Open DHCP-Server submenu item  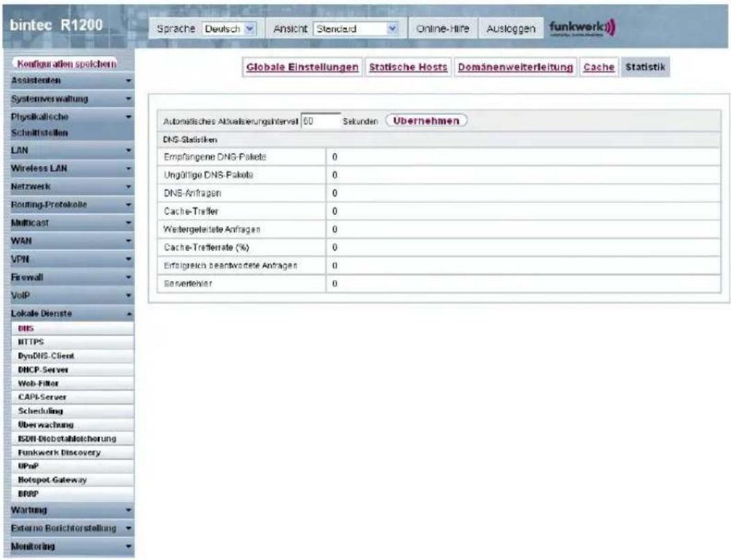[x=72, y=370]
